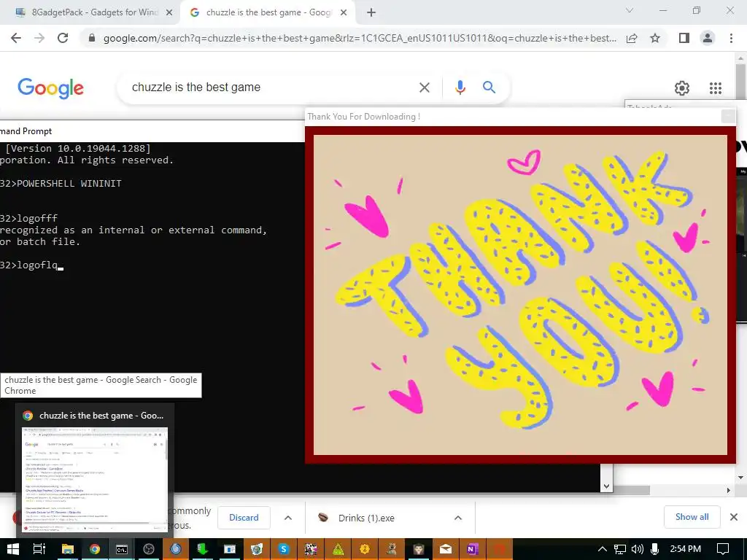
Task: Open the volume control in system tray
Action: click(x=637, y=549)
